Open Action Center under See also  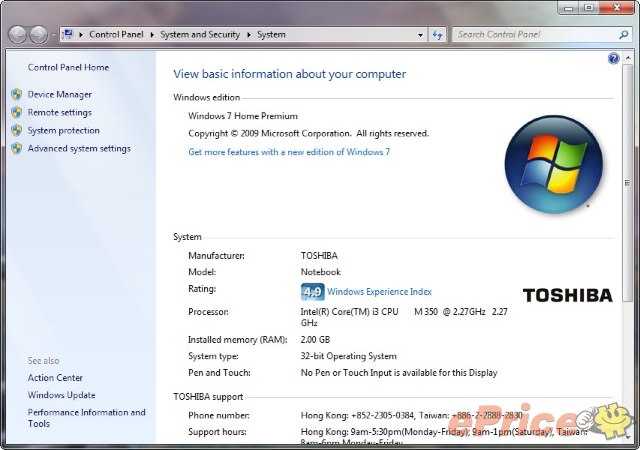click(x=55, y=378)
